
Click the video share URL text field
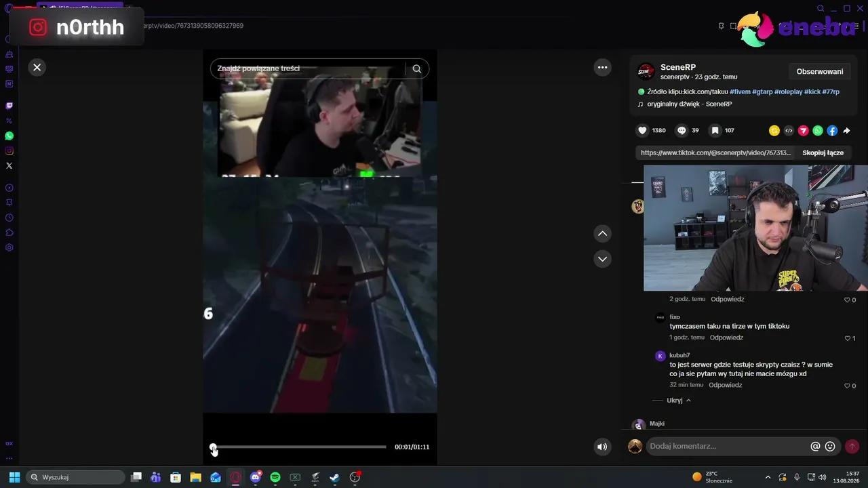tap(715, 152)
